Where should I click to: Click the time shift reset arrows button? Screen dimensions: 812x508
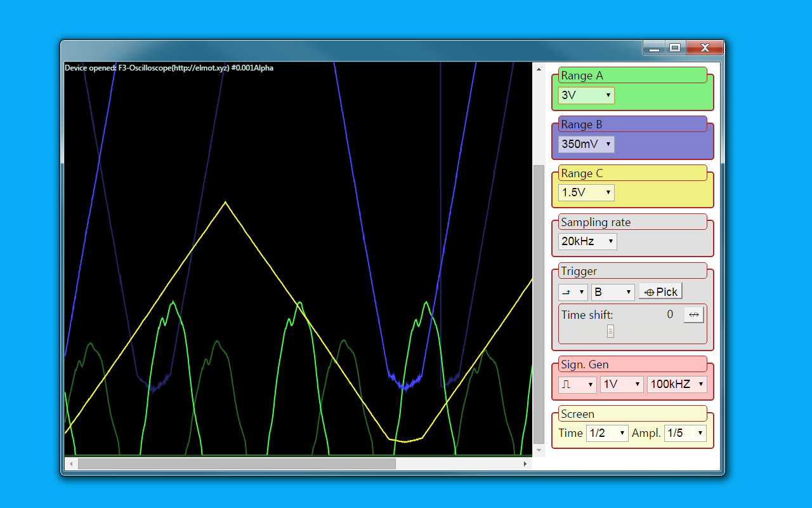coord(693,315)
